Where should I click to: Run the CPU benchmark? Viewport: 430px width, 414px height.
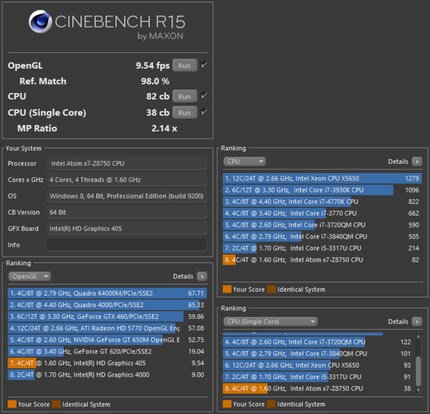tap(185, 96)
